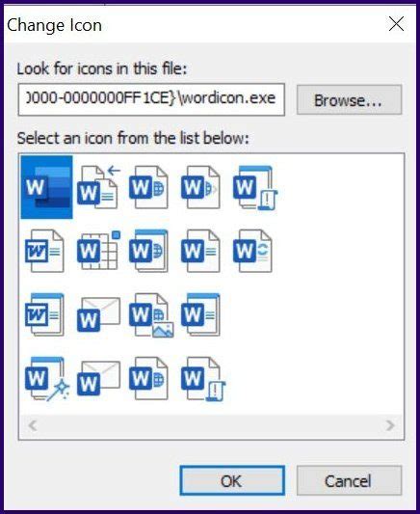Viewport: 420px width, 514px height.
Task: Pick the Word globe with arrow document icon
Action: 200,187
